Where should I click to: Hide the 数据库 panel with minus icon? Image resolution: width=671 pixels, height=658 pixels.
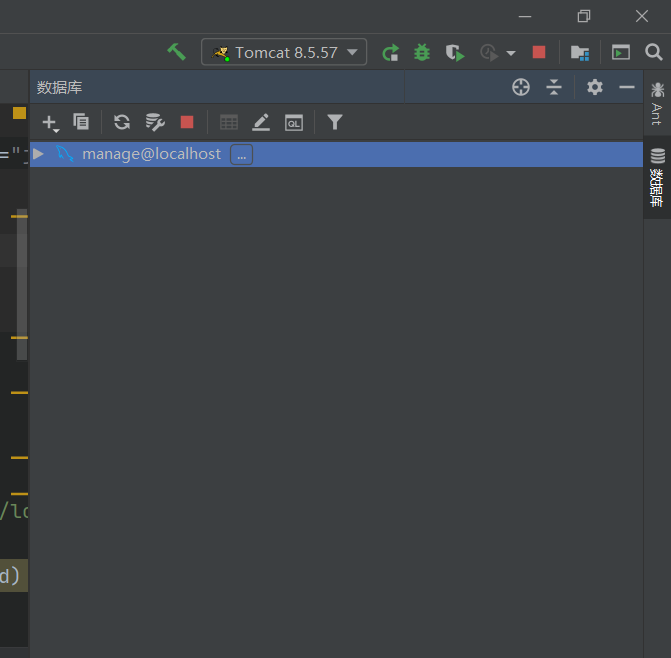pyautogui.click(x=627, y=87)
